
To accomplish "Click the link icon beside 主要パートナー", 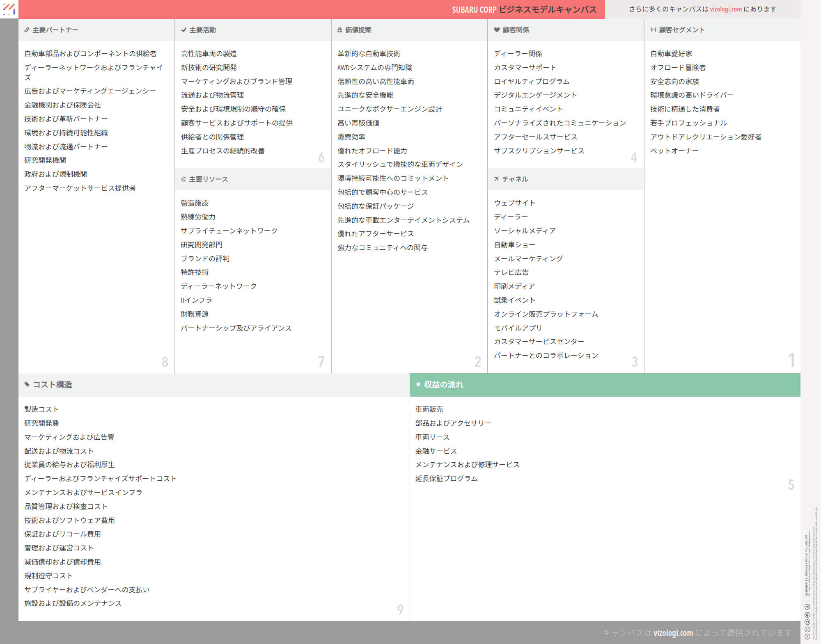I will click(x=27, y=30).
